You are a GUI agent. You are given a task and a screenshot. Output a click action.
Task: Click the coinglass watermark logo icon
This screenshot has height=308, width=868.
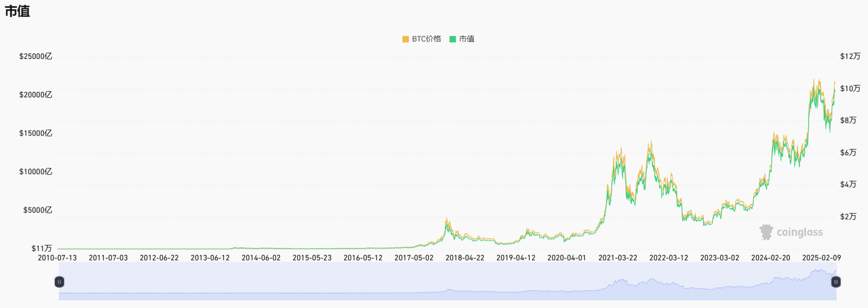[766, 232]
